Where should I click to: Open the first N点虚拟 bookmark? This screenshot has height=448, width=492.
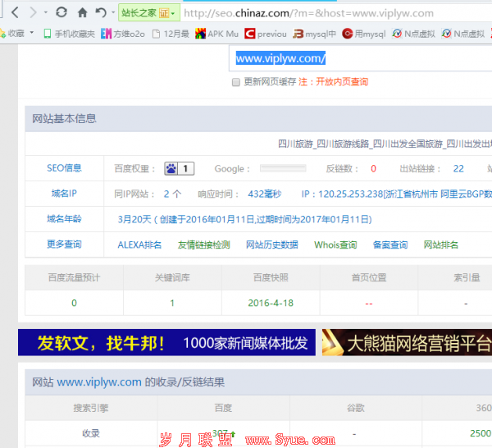tap(413, 34)
